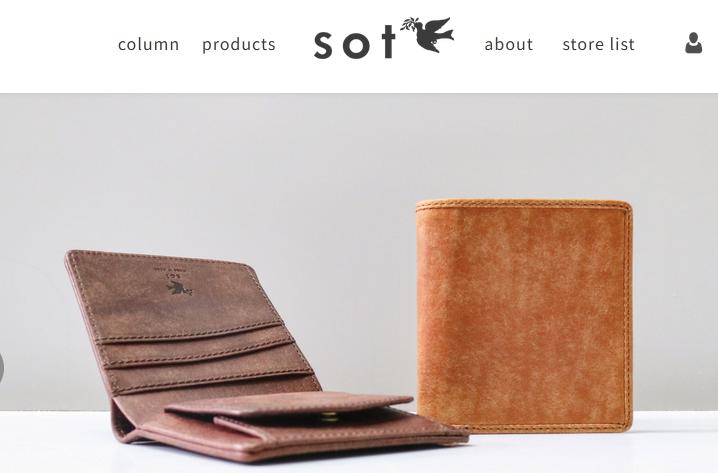The height and width of the screenshot is (473, 718).
Task: Click the previous slide arrow at left edge
Action: pos(1,368)
